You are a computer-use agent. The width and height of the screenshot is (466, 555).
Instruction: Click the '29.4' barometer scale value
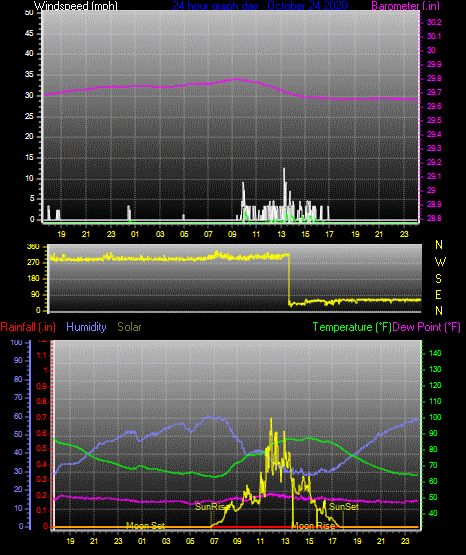coord(434,135)
